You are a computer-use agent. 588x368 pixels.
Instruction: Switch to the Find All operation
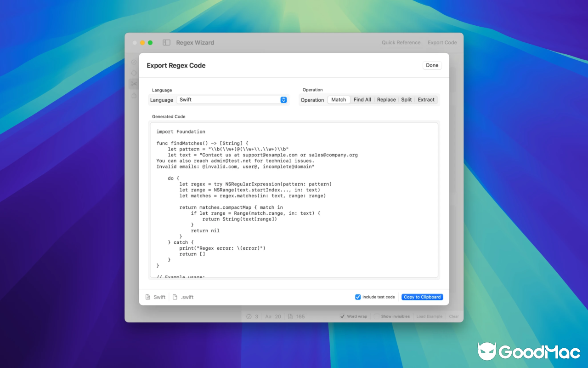(x=362, y=99)
